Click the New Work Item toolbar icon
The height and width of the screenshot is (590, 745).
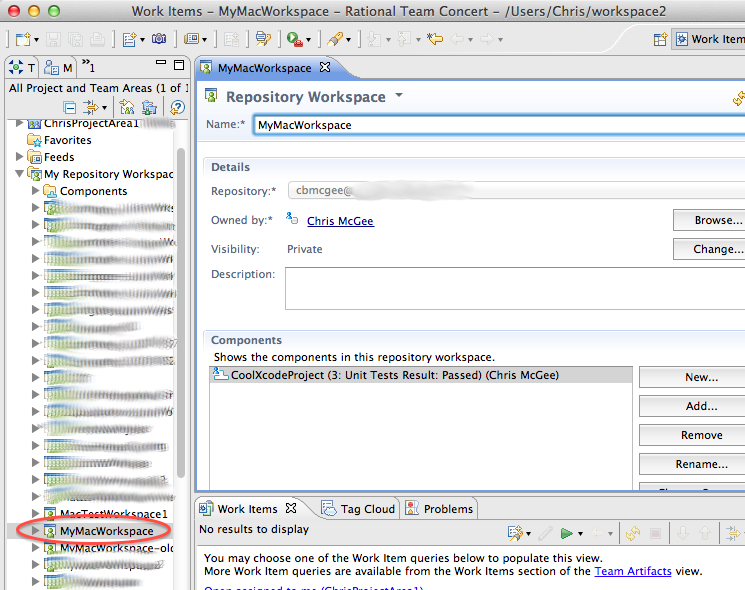click(129, 39)
